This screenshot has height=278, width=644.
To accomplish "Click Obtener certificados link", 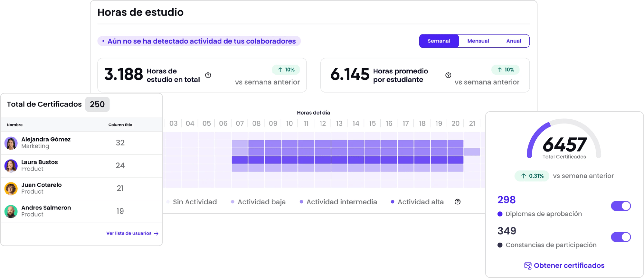I will tap(569, 266).
